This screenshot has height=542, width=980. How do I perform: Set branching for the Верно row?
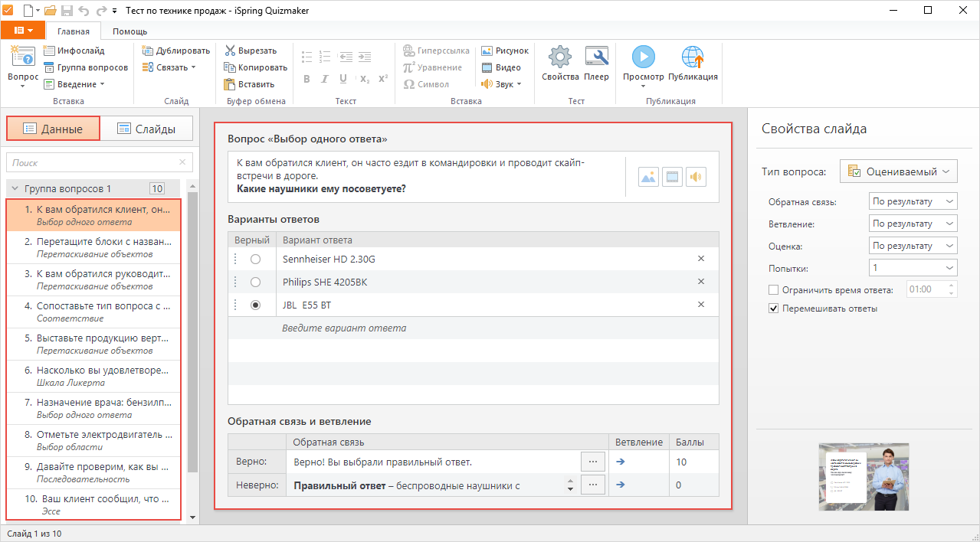[621, 462]
